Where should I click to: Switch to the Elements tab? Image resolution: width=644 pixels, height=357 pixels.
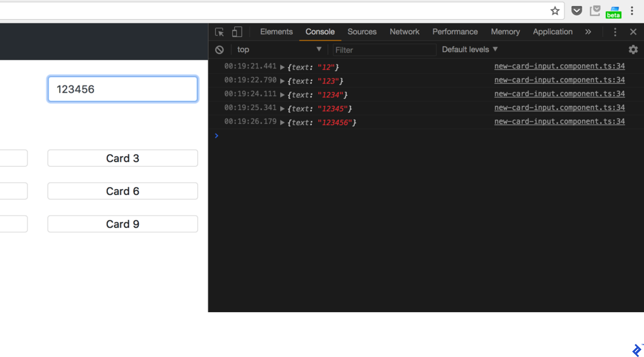pyautogui.click(x=276, y=32)
